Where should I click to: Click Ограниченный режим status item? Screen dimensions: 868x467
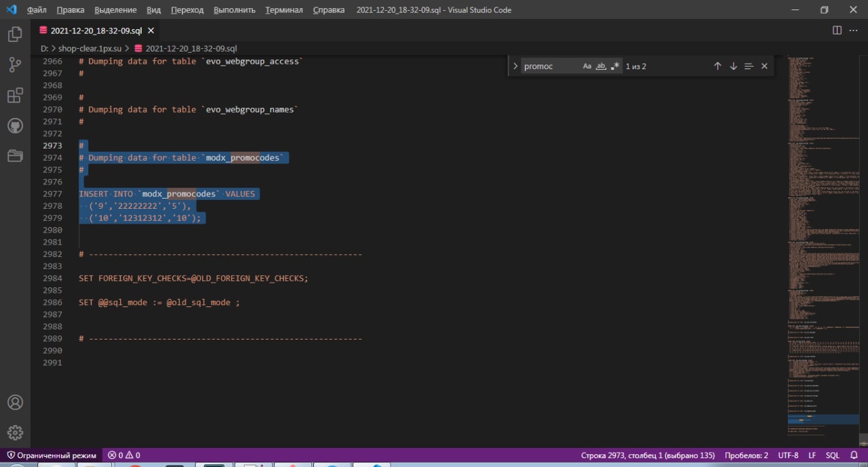tap(52, 455)
